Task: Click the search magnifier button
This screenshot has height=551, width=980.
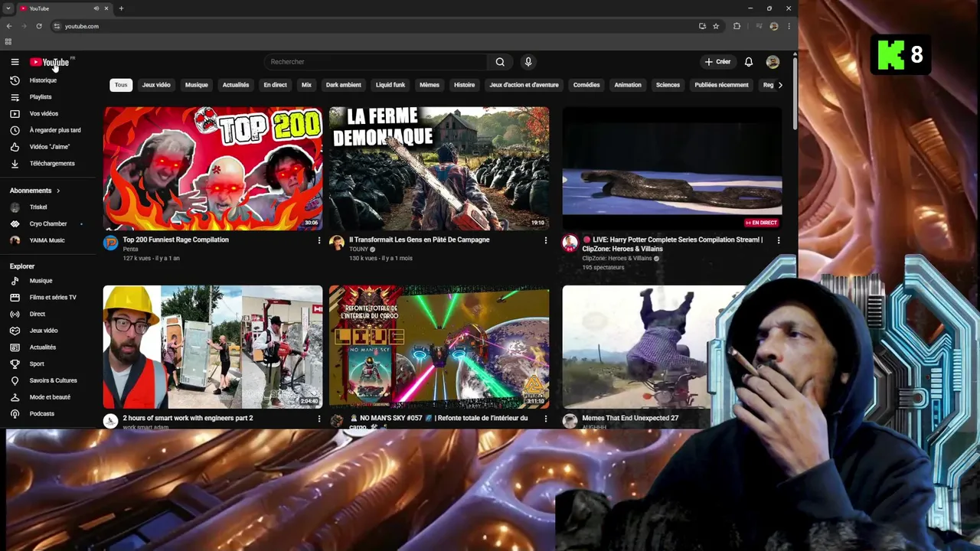Action: tap(500, 62)
